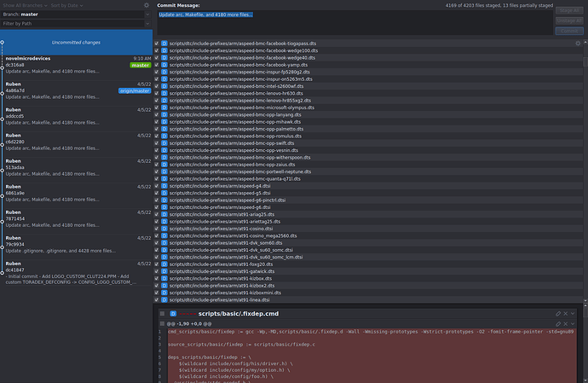
Task: Unstage aspeed-bmc-facebook-tiogapass.dts via its checkbox
Action: [x=157, y=44]
